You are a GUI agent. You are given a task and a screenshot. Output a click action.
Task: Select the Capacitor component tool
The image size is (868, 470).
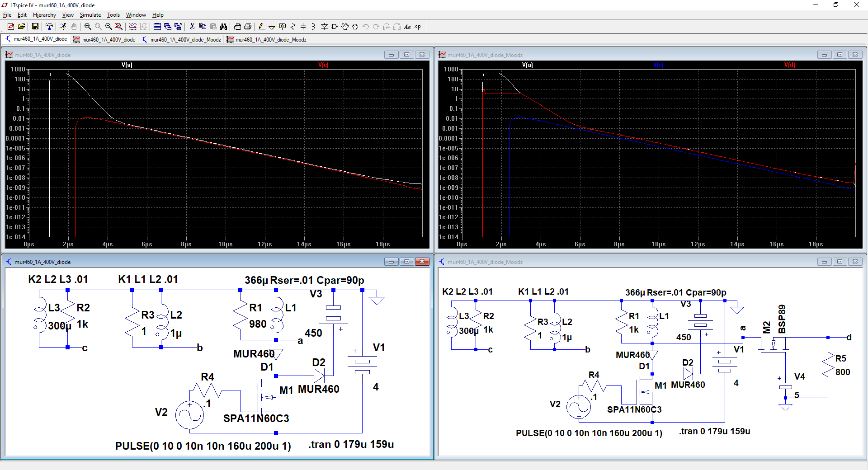(303, 27)
